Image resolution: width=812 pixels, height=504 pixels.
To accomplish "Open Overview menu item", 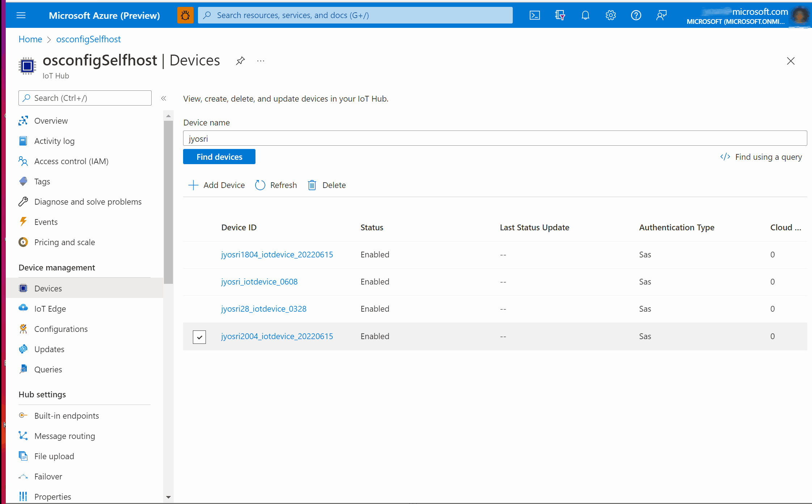I will pos(51,120).
